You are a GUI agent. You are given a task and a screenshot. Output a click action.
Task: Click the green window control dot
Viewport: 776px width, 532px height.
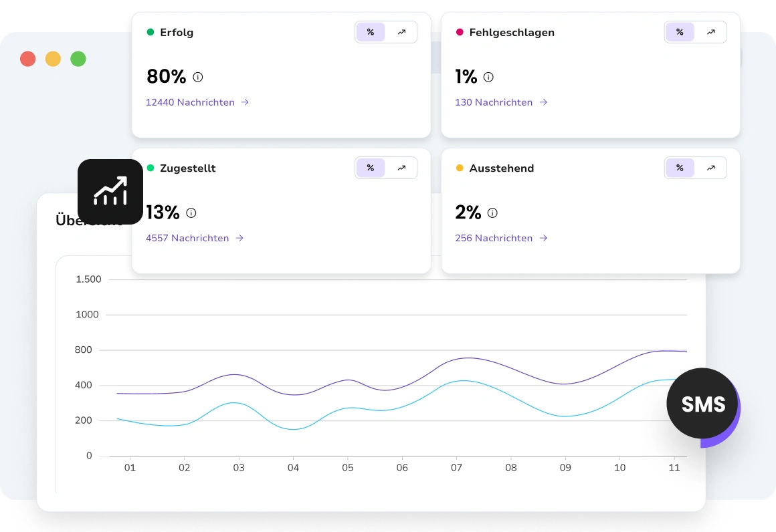click(78, 59)
